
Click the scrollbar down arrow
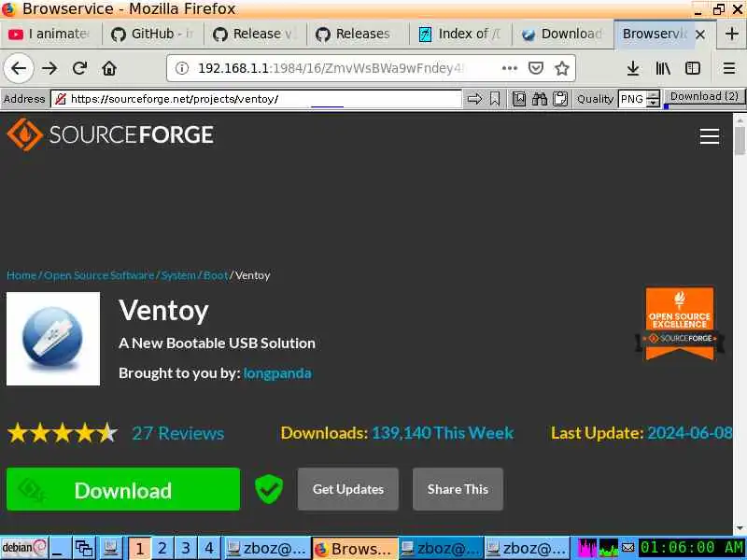tap(740, 528)
